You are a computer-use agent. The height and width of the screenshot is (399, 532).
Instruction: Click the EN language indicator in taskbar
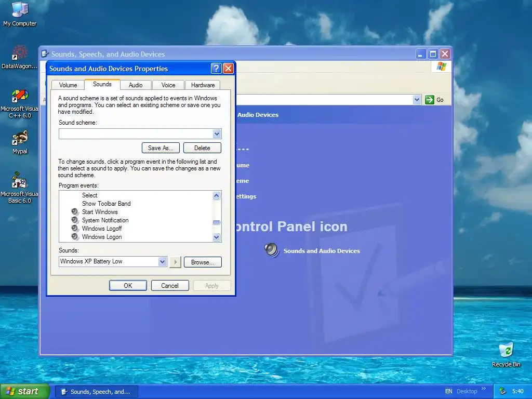(x=448, y=391)
